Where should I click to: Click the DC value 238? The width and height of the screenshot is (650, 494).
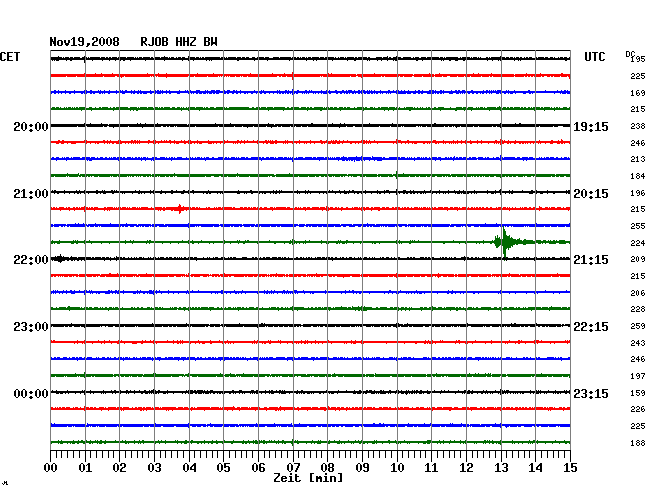click(x=638, y=126)
